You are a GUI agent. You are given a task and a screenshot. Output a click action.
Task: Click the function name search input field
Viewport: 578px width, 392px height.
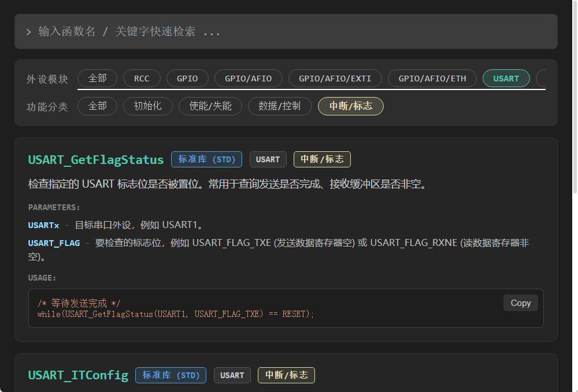[286, 32]
